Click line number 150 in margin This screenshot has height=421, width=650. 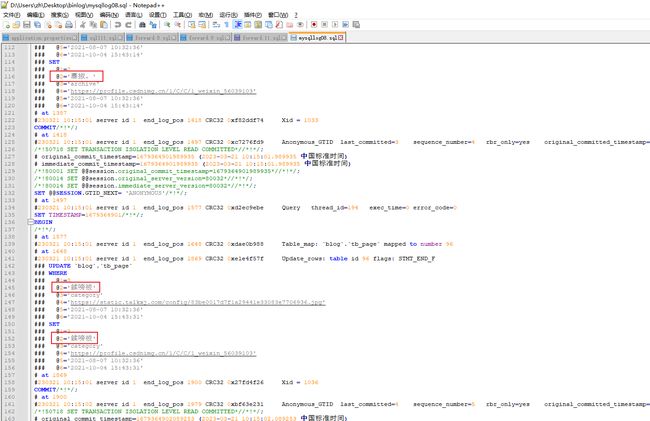(x=10, y=324)
